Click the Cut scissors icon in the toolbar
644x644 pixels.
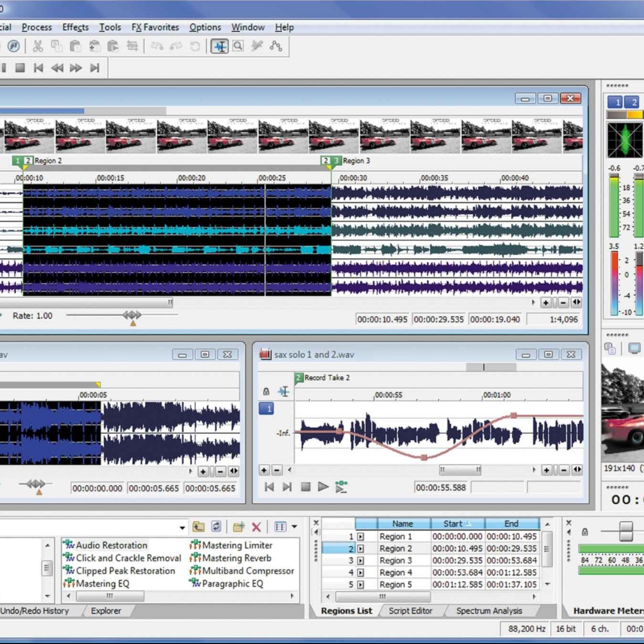coord(38,46)
